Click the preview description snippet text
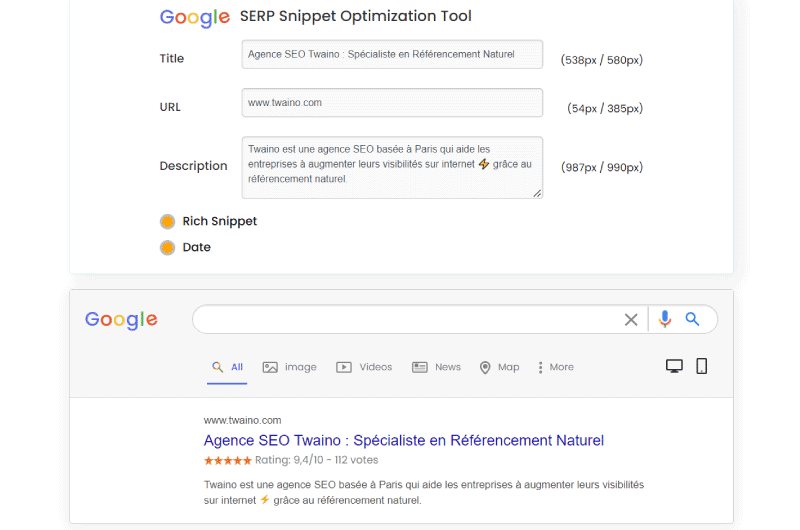 coord(423,492)
